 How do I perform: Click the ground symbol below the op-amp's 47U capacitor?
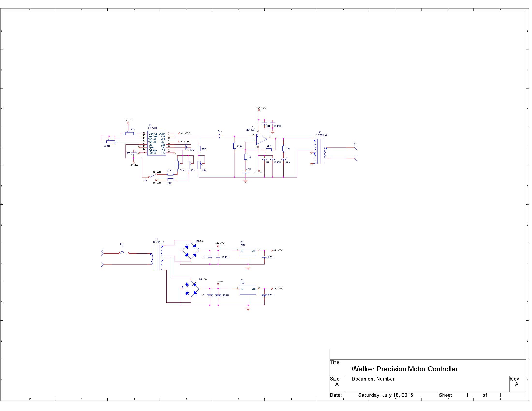click(x=245, y=181)
